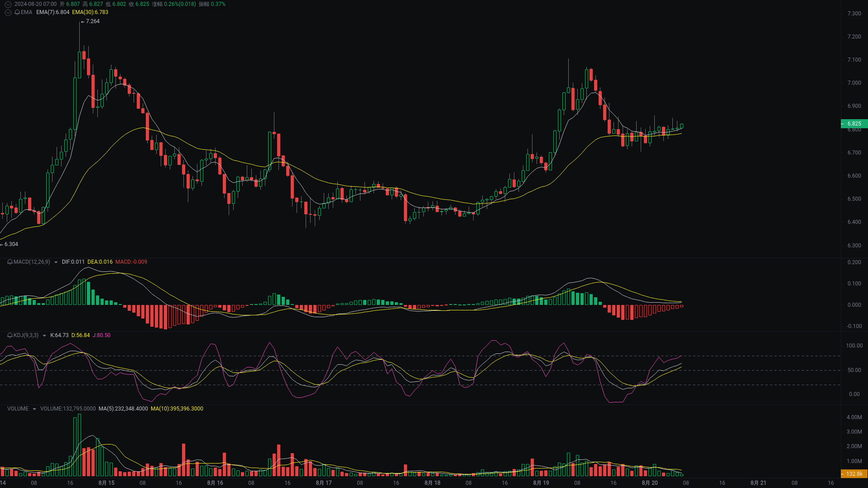Viewport: 868px width, 488px height.
Task: Click the change value 0.26%(0.018)
Action: click(x=180, y=4)
